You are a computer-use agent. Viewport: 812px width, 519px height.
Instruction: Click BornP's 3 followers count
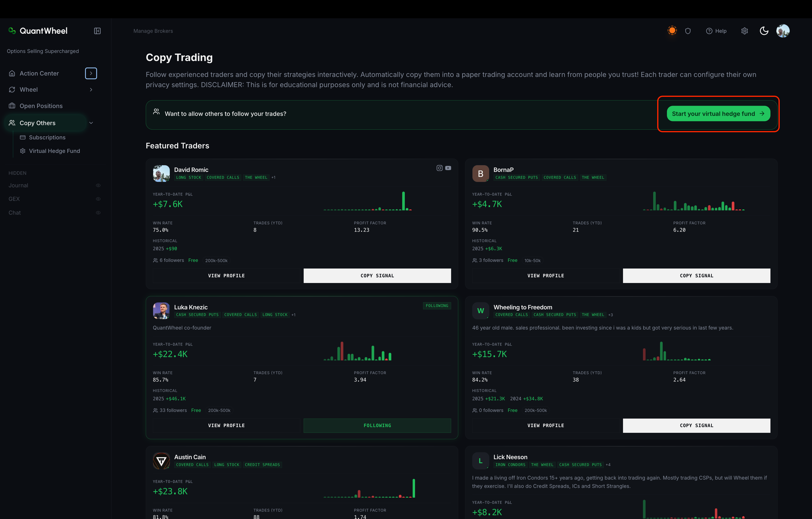point(488,260)
